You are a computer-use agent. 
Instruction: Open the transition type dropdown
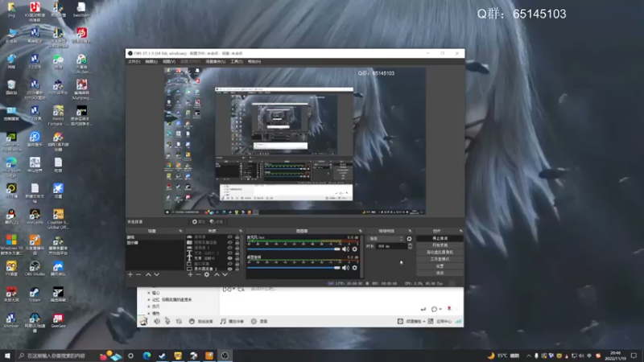[x=386, y=238]
